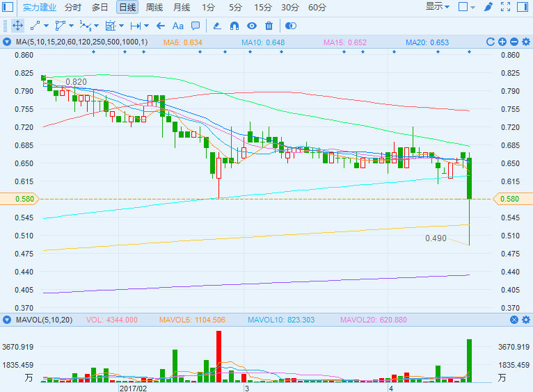
Task: Click the MAVOL10: 823.303 readout
Action: click(x=281, y=320)
